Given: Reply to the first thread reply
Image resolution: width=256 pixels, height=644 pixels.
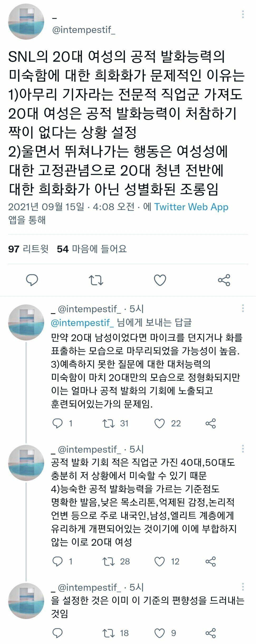Looking at the screenshot, I should pyautogui.click(x=57, y=423).
